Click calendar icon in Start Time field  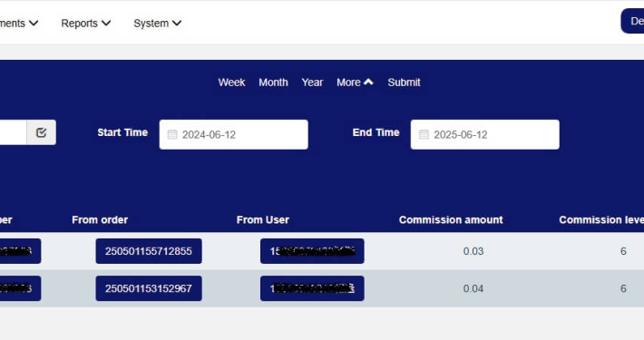coord(172,135)
